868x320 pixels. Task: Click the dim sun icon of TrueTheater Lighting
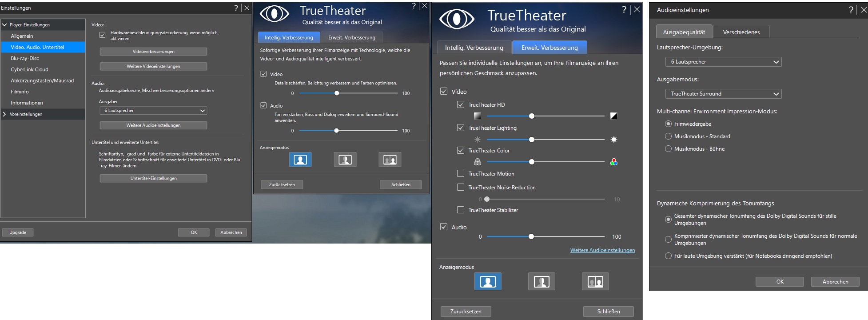coord(478,140)
